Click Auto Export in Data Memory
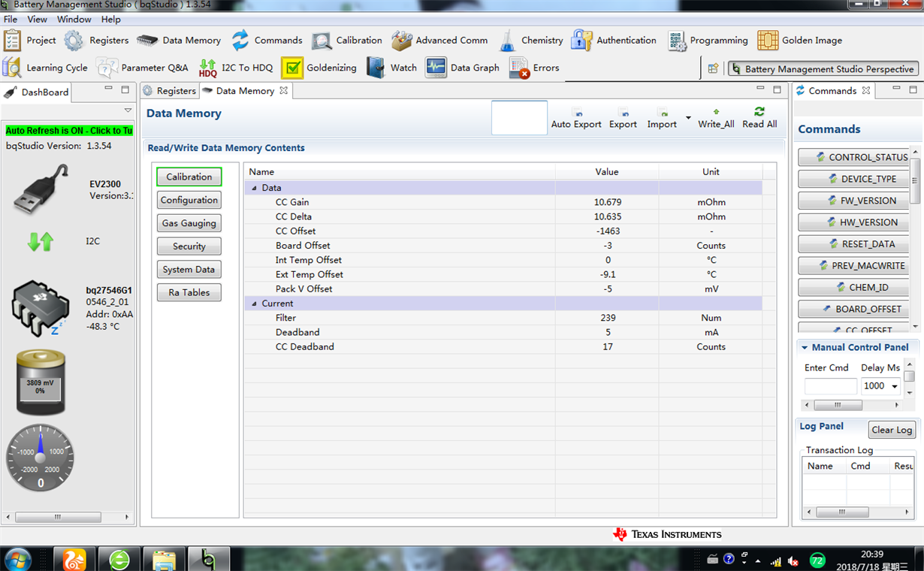 pyautogui.click(x=576, y=119)
